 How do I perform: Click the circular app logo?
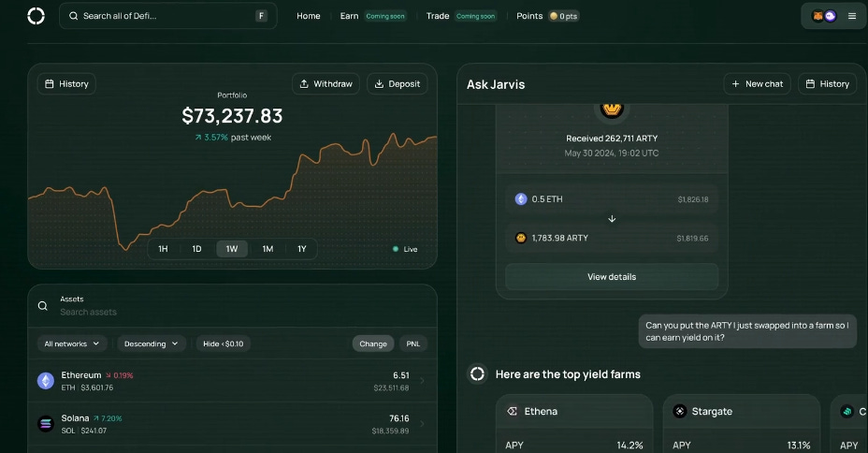tap(36, 16)
